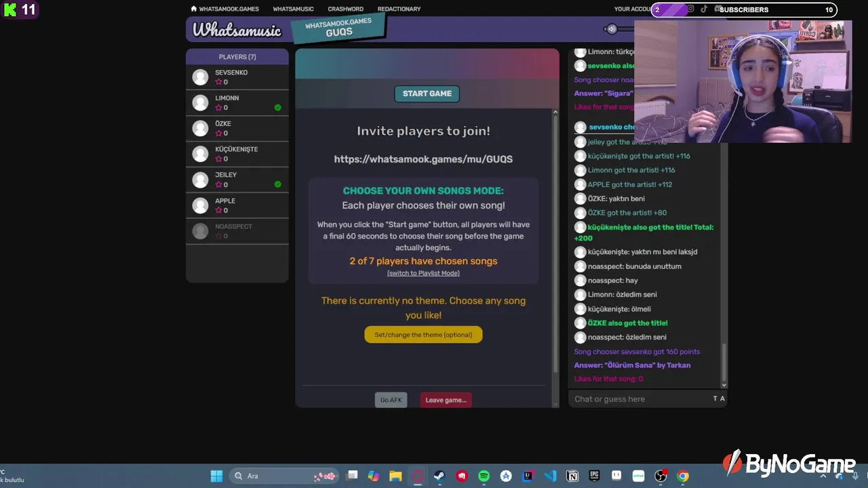Click SEVSENKO's player avatar
This screenshot has width=868, height=488.
point(200,77)
